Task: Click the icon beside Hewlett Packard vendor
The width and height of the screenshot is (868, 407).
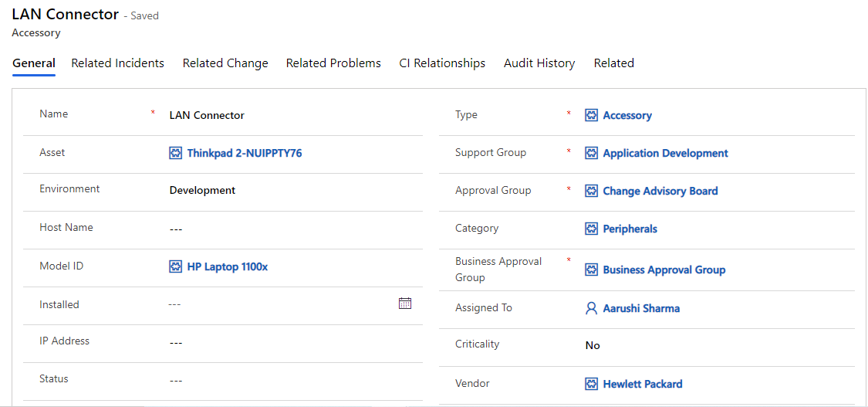Action: [592, 384]
